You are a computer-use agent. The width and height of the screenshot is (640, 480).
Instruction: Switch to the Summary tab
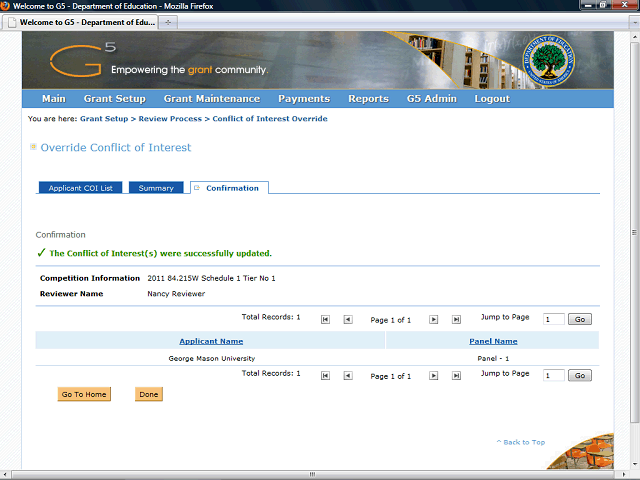[x=156, y=188]
